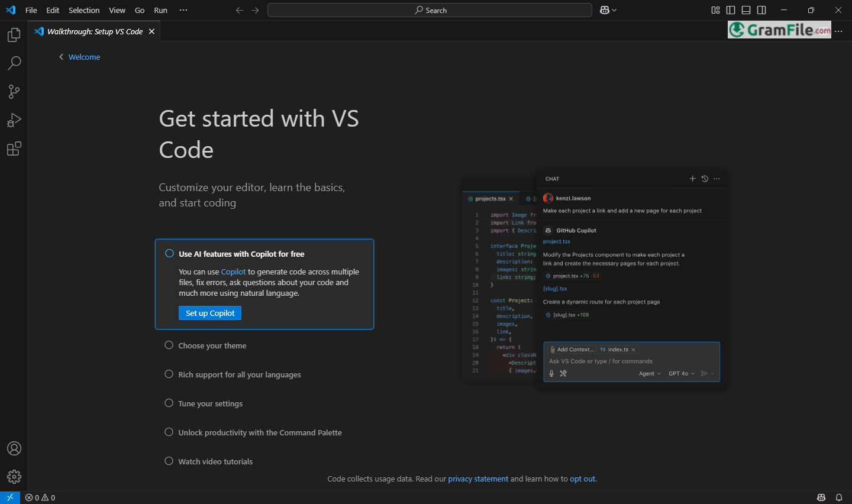The image size is (852, 504).
Task: Expand the 'Choose your theme' step
Action: coord(212,345)
